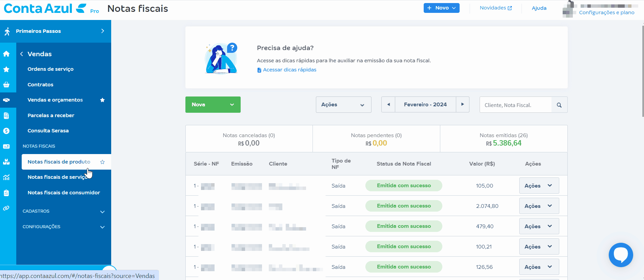644x280 pixels.
Task: Open the dollar coin icon in sidebar
Action: [x=6, y=131]
